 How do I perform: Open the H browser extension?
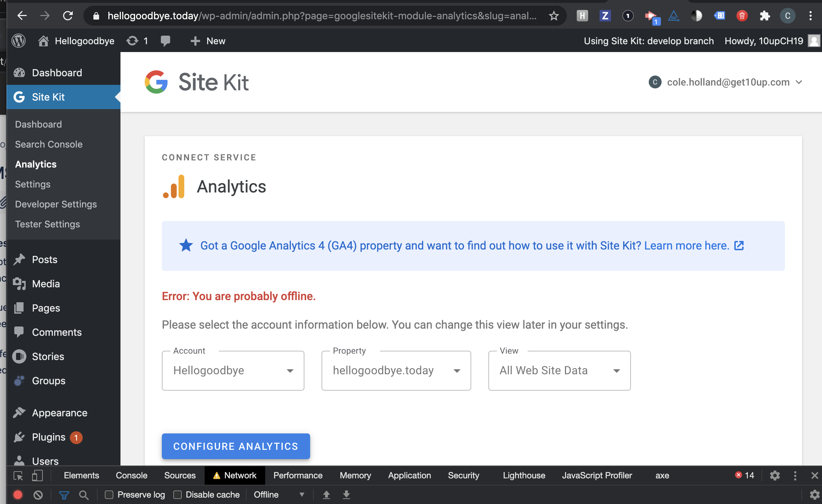point(582,16)
